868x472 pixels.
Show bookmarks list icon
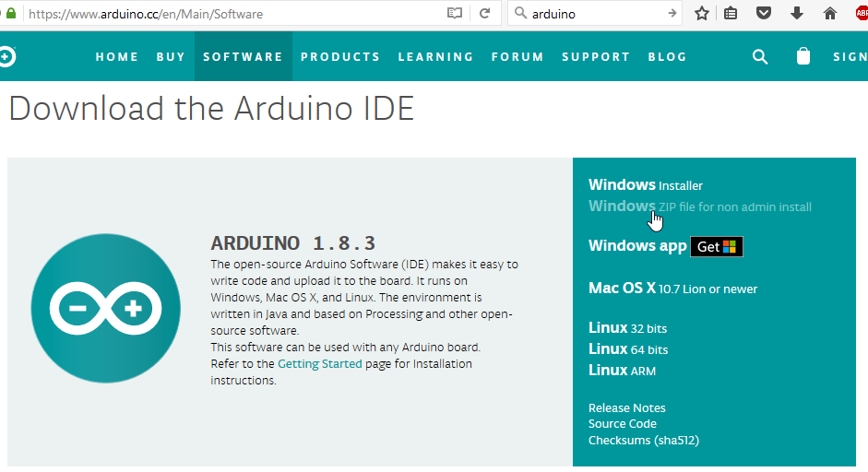pos(731,14)
